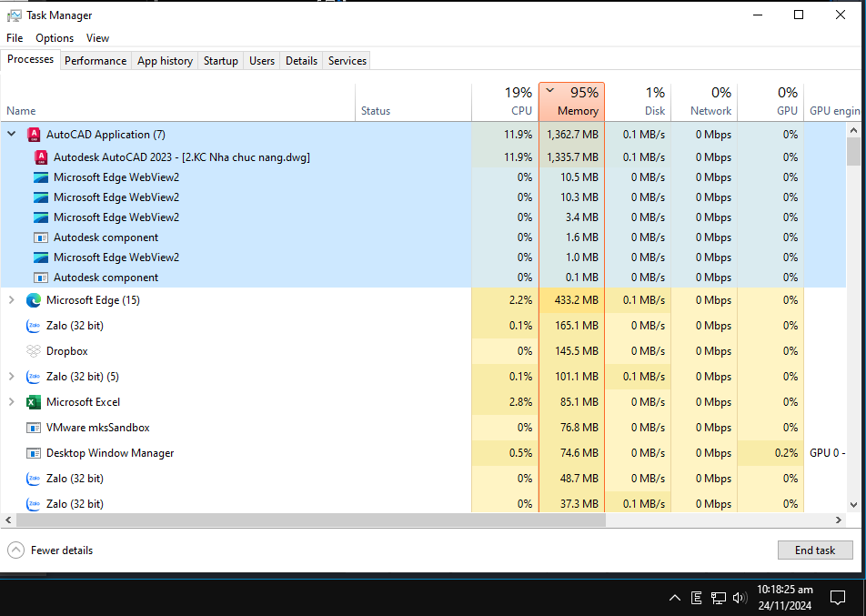
Task: Select the Processes tab
Action: pyautogui.click(x=30, y=59)
